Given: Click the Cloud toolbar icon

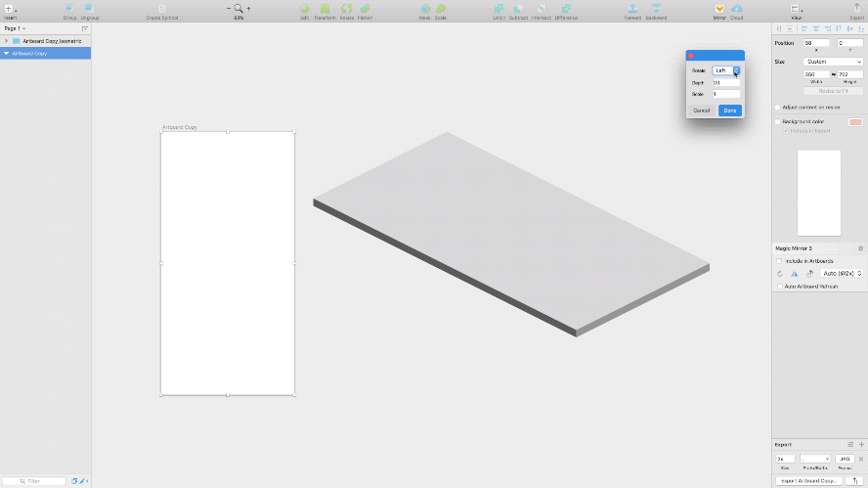Looking at the screenshot, I should pos(736,9).
